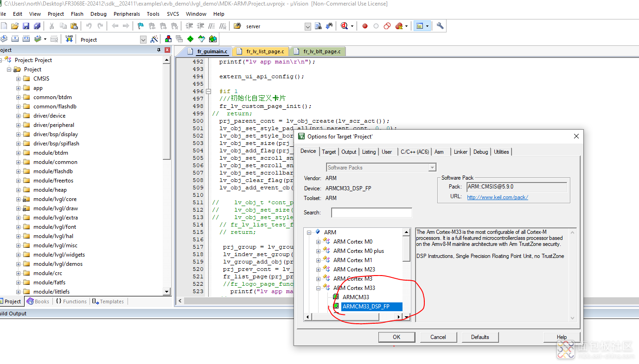Create a new file from toolbar
This screenshot has width=639, height=364.
click(4, 26)
